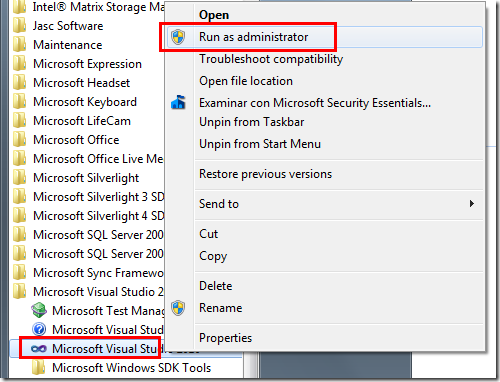Choose Troubleshoot compatibility

271,59
